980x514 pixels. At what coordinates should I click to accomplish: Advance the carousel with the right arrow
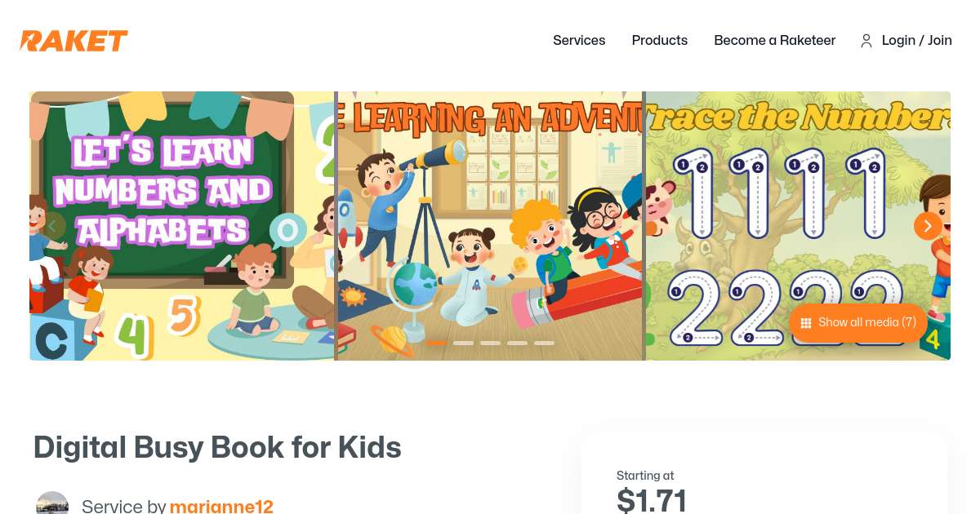tap(928, 226)
